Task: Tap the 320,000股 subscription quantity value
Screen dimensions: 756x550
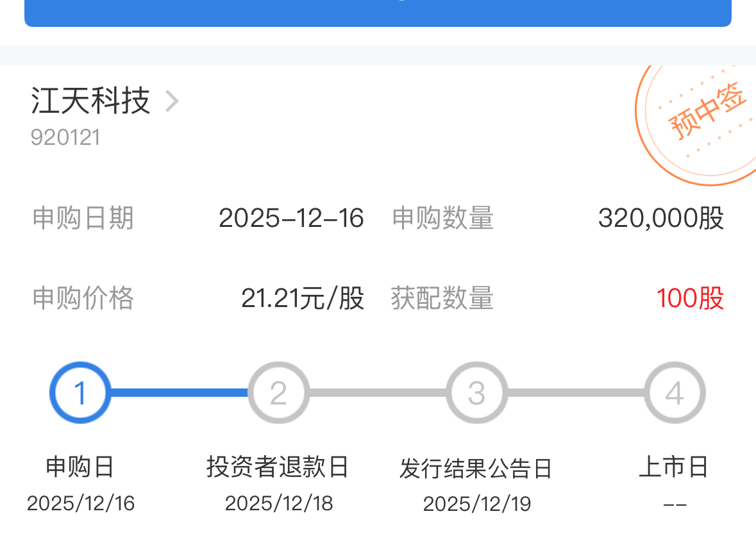Action: [x=660, y=219]
